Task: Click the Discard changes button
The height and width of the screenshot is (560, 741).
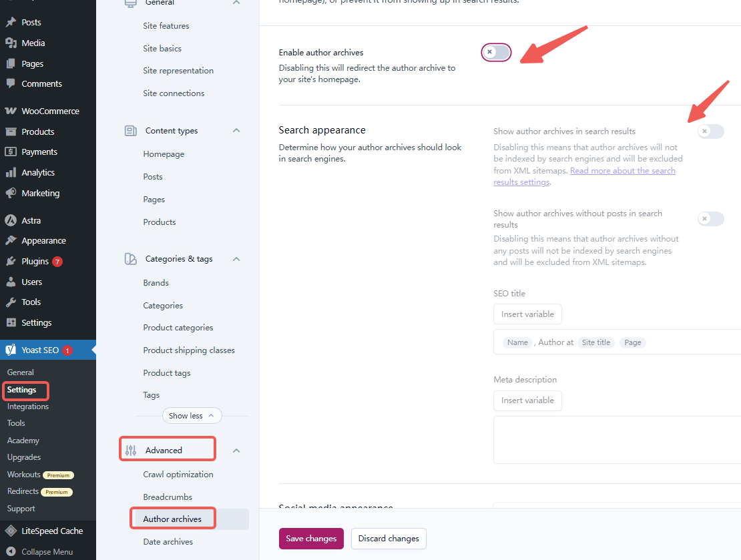Action: [x=389, y=539]
